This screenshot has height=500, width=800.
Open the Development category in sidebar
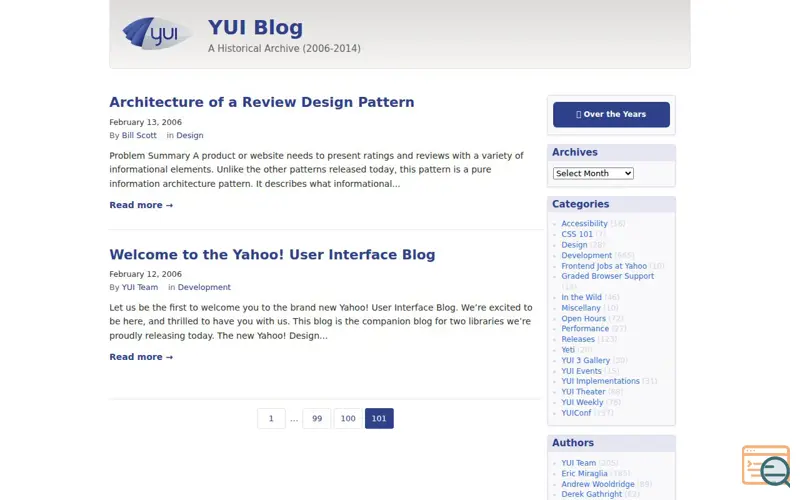586,256
